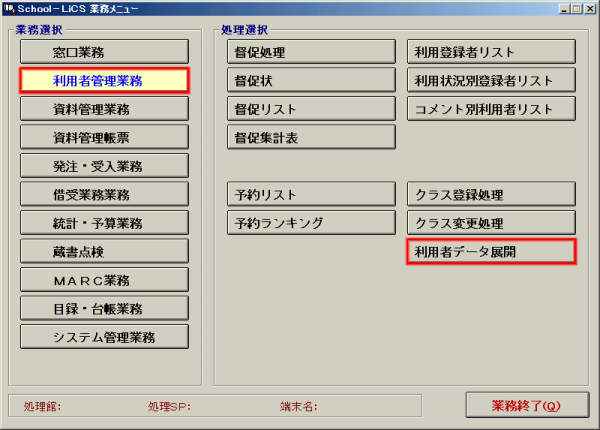Choose 資料管理帳票 button

pos(104,137)
